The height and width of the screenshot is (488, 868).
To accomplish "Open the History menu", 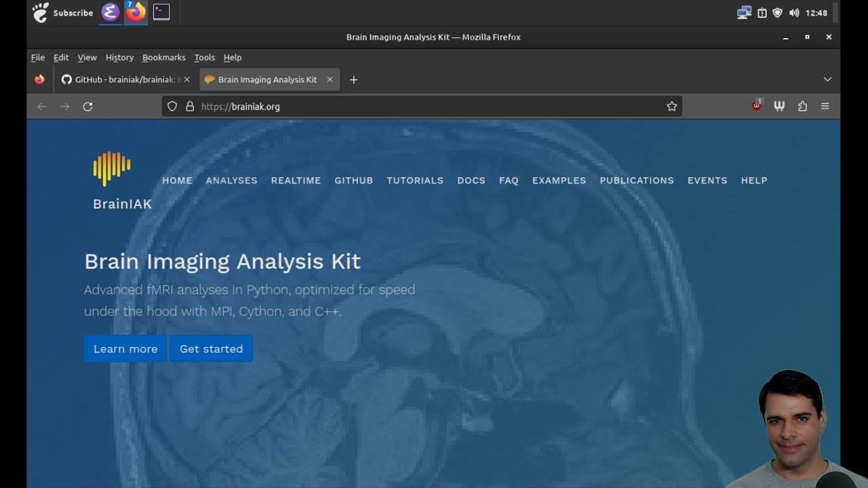I will click(119, 58).
